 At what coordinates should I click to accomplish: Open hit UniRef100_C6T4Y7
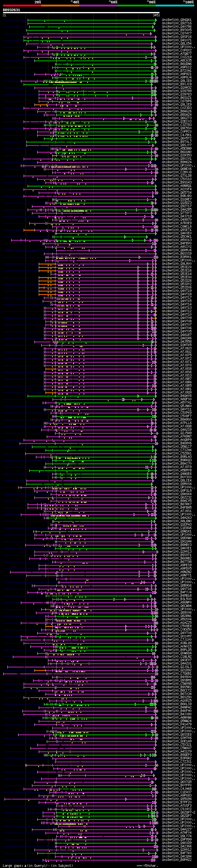tap(177, 33)
